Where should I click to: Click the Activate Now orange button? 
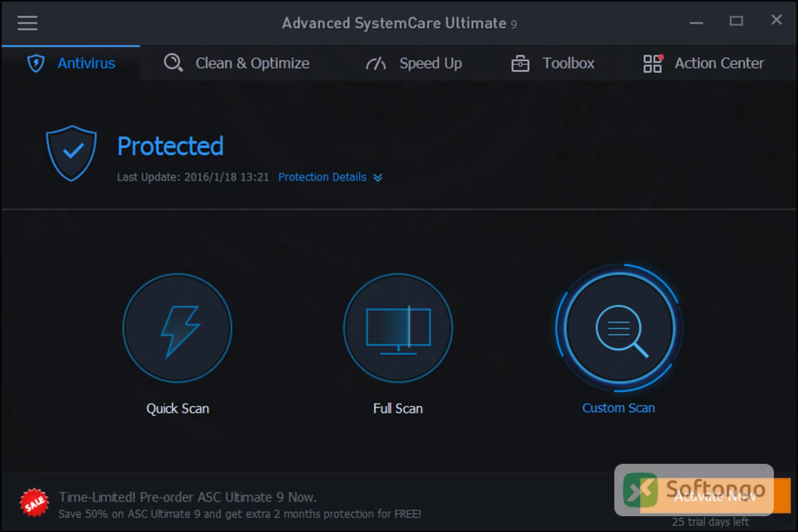click(x=715, y=495)
